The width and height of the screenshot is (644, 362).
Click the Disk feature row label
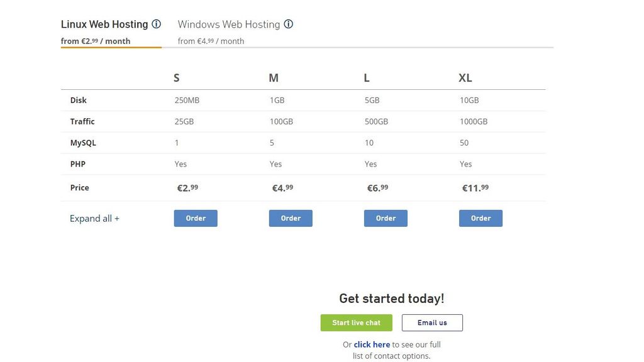click(79, 100)
